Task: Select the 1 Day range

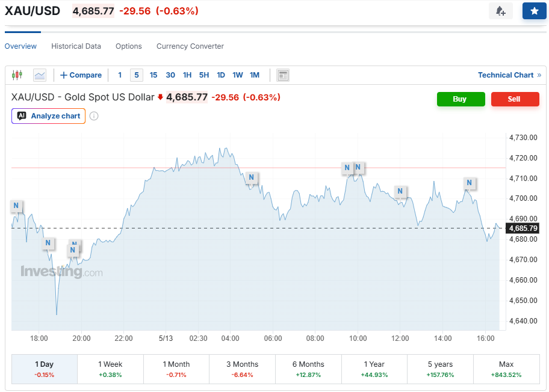Action: (45, 369)
